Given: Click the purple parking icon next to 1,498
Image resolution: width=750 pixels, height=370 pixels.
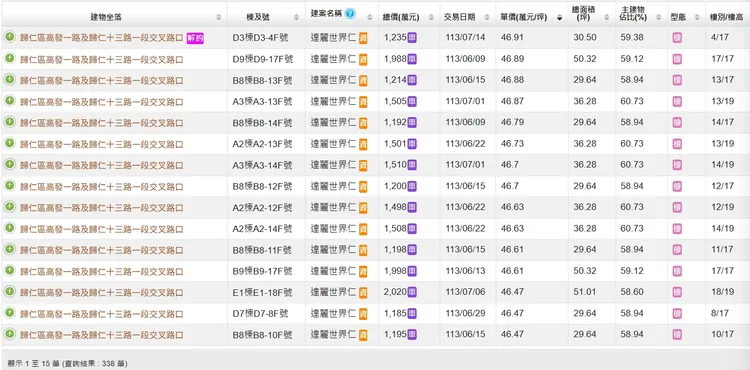Looking at the screenshot, I should tap(412, 207).
